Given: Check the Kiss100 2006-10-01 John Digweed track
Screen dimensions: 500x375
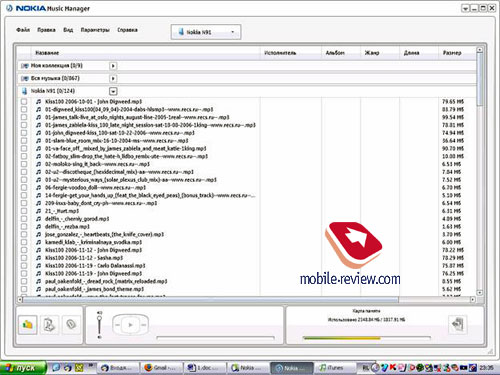Looking at the screenshot, I should coord(24,101).
